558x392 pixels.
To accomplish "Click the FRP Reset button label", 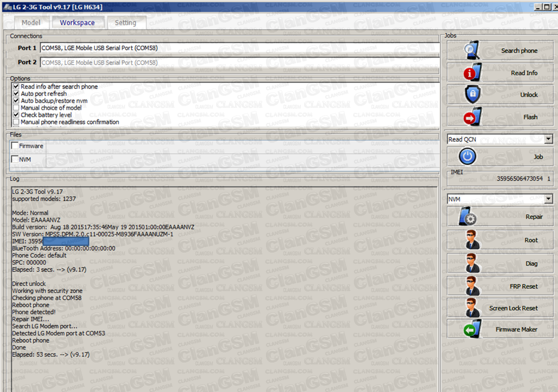I will pos(523,286).
